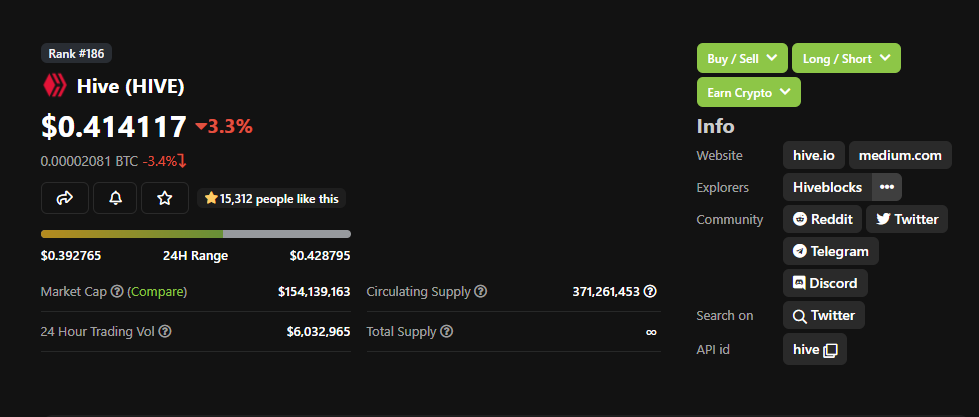The image size is (979, 417).
Task: Copy API id with the copy icon
Action: [x=830, y=350]
